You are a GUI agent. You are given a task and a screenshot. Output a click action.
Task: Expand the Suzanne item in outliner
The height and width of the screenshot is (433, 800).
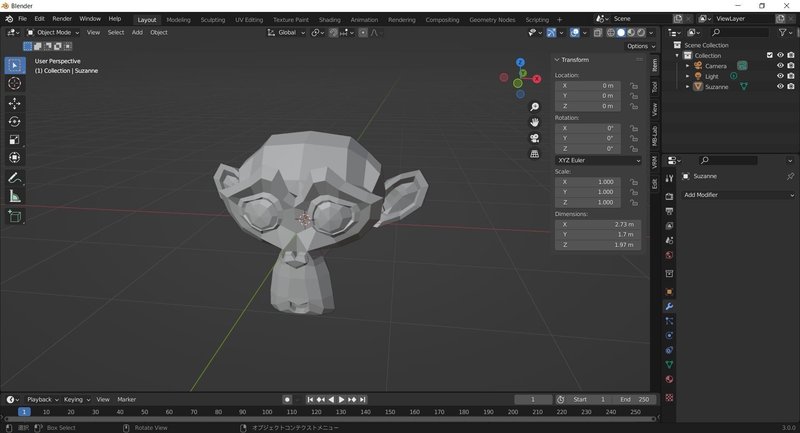687,87
